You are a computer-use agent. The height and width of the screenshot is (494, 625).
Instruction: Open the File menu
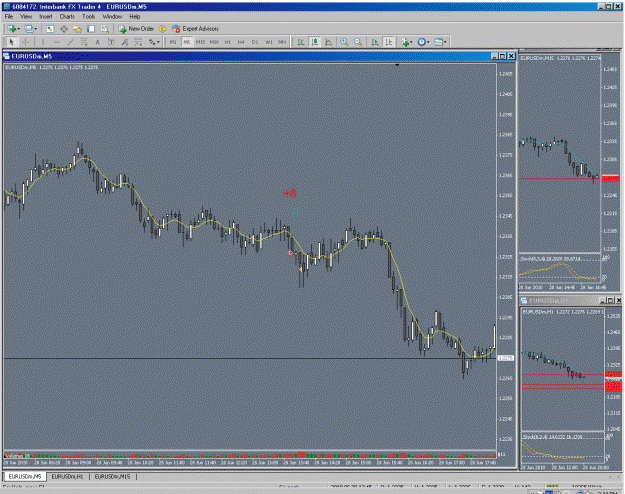[9, 16]
